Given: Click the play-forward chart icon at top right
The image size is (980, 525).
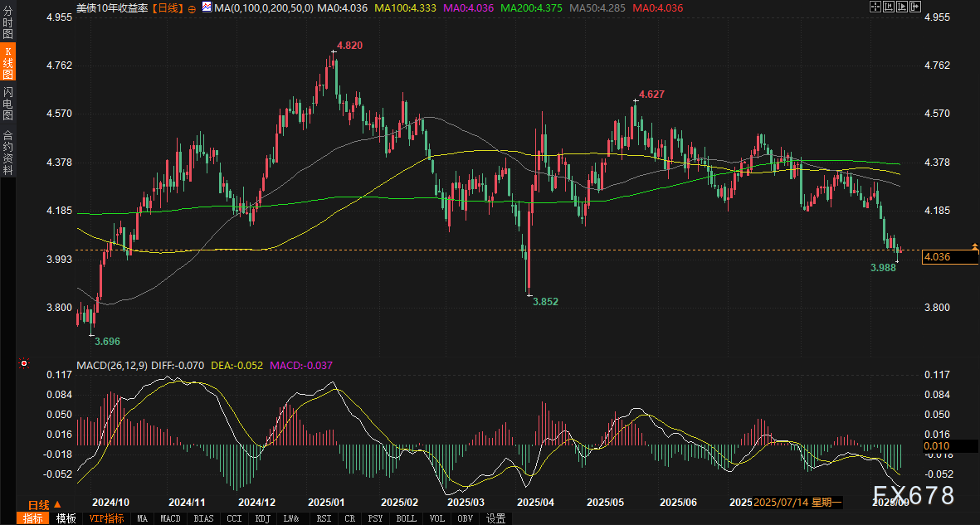Looking at the screenshot, I should click(x=901, y=7).
